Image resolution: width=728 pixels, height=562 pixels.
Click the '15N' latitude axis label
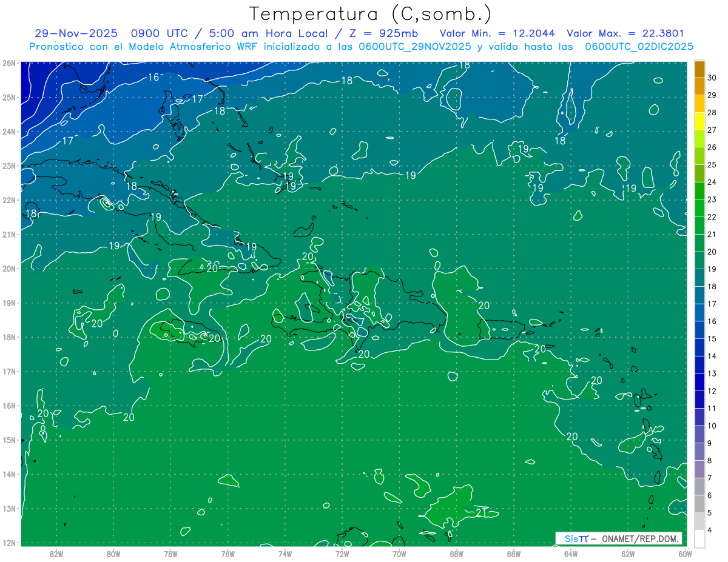[8, 440]
